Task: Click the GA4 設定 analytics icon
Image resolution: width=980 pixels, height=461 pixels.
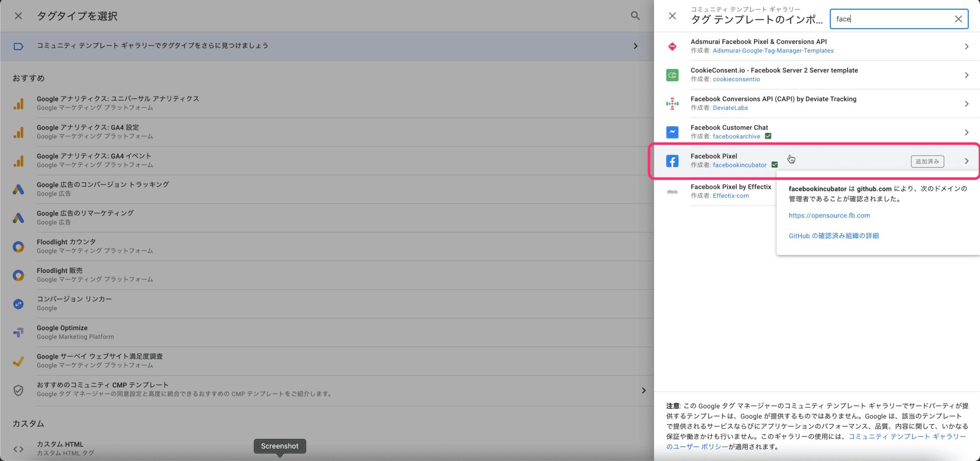Action: click(x=18, y=132)
